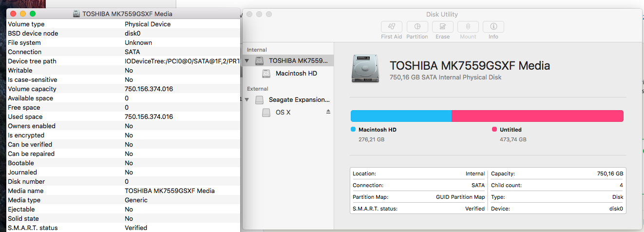Click the File system Unknown value
644x232 pixels.
[138, 42]
